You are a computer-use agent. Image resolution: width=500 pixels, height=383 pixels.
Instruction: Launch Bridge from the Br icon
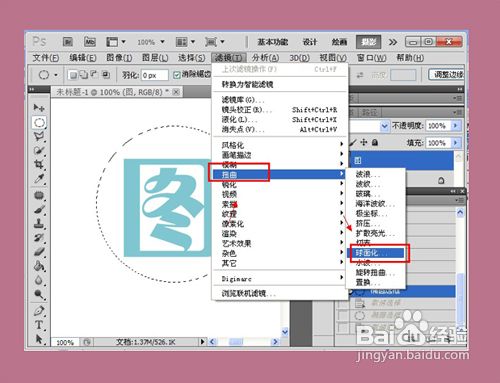[x=68, y=42]
